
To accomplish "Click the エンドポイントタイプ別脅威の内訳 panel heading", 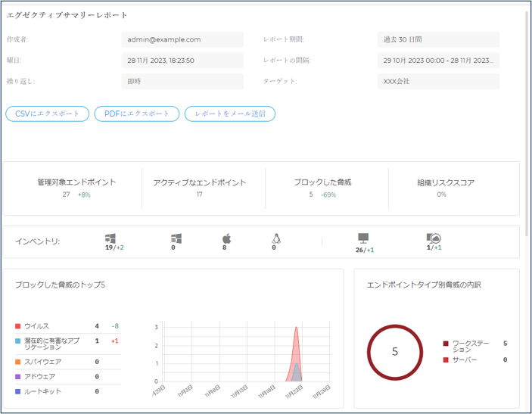I will click(424, 285).
